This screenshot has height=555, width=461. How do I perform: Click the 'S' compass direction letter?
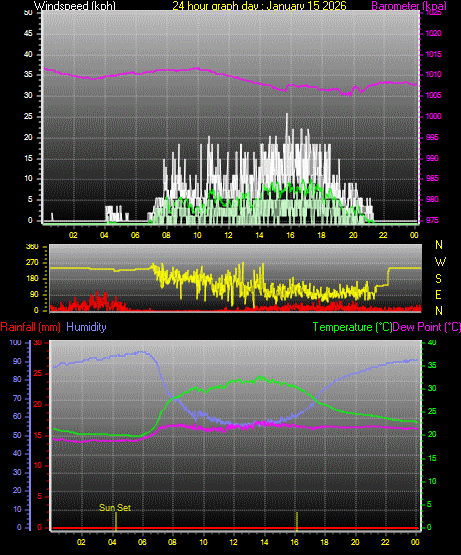click(439, 279)
